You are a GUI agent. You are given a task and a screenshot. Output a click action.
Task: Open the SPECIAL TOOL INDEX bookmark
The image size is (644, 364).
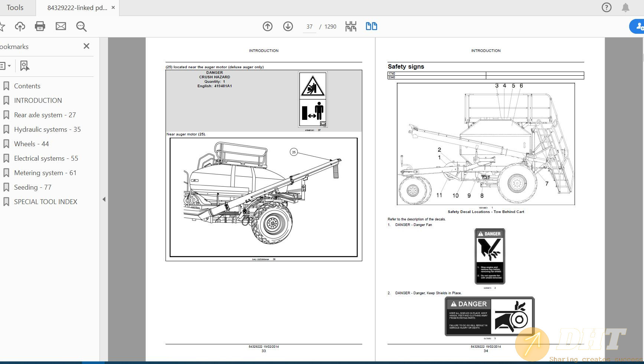45,201
